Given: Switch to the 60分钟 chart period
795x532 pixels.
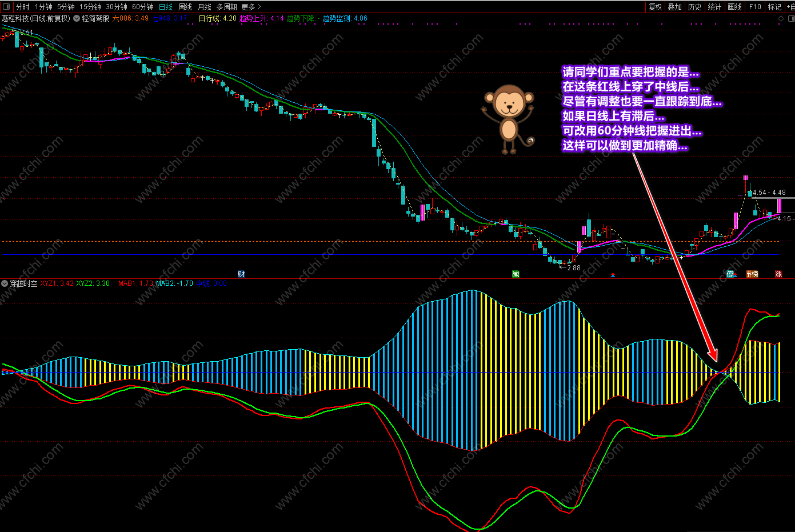Looking at the screenshot, I should pos(143,7).
